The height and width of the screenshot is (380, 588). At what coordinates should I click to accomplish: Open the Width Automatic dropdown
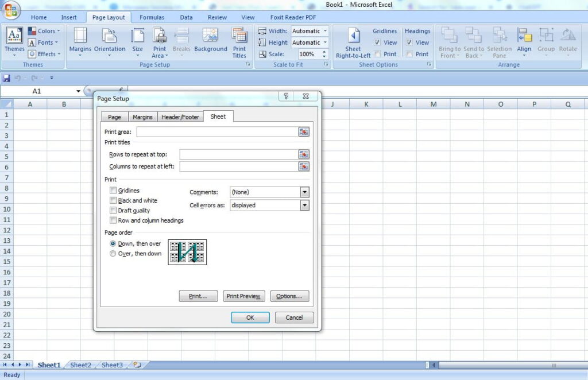[325, 31]
